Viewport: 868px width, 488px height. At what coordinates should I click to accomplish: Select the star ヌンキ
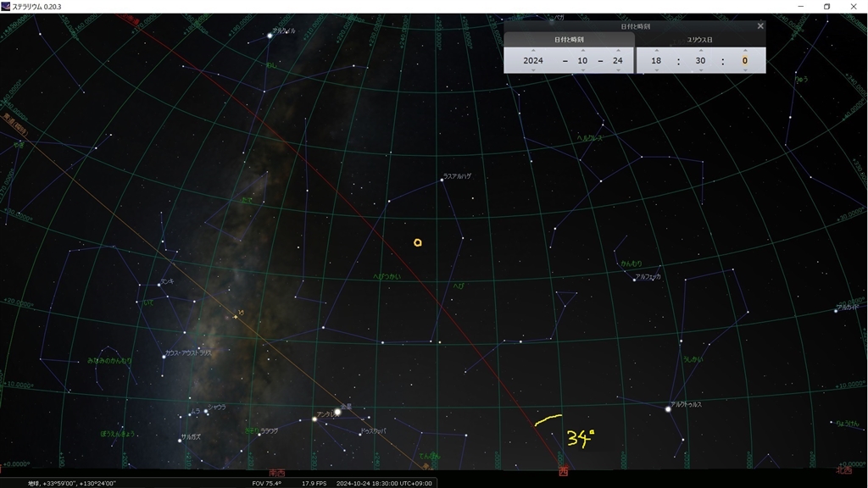159,285
